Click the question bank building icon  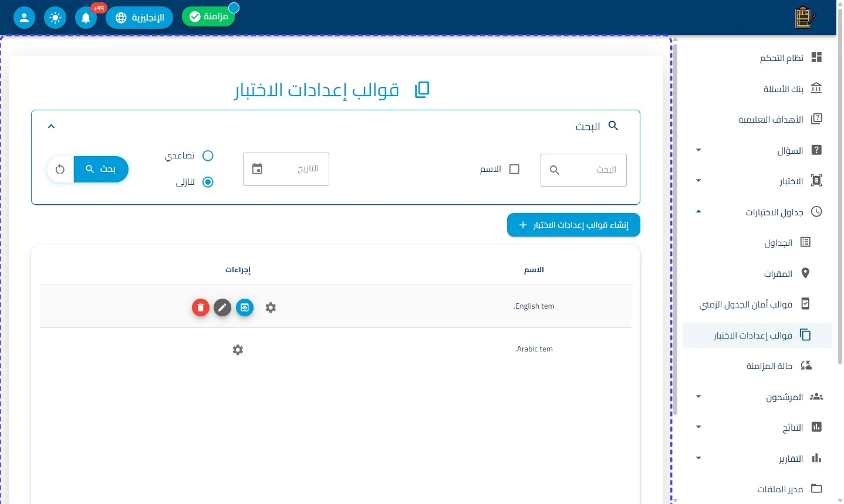(816, 88)
